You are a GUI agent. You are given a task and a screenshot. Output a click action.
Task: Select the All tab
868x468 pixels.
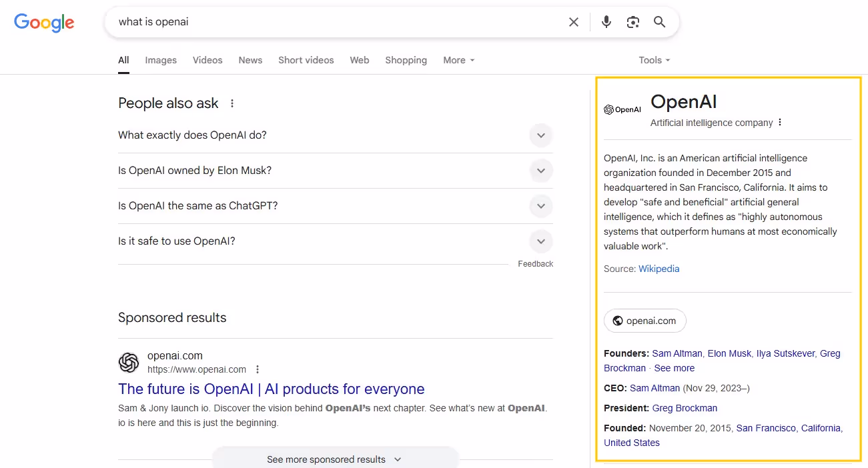123,60
